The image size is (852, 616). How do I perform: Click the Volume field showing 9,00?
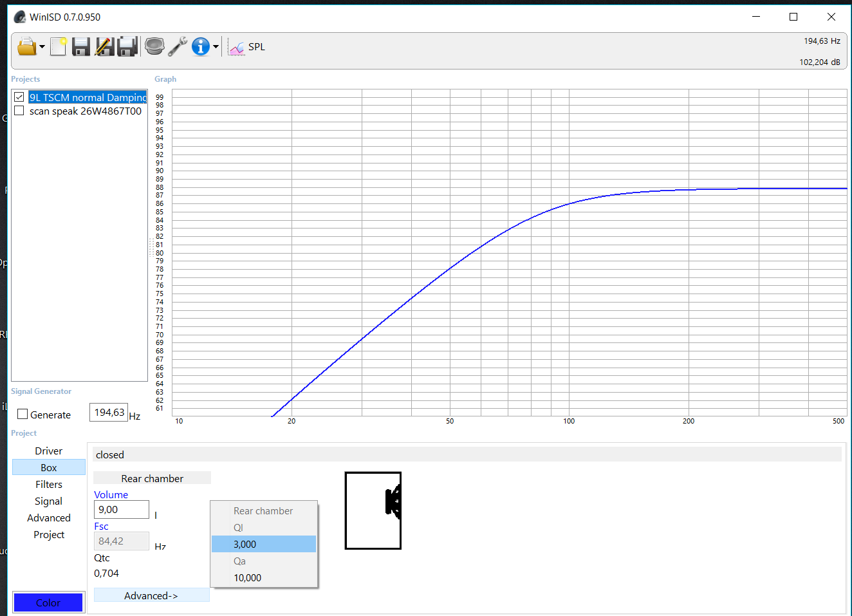click(x=122, y=509)
